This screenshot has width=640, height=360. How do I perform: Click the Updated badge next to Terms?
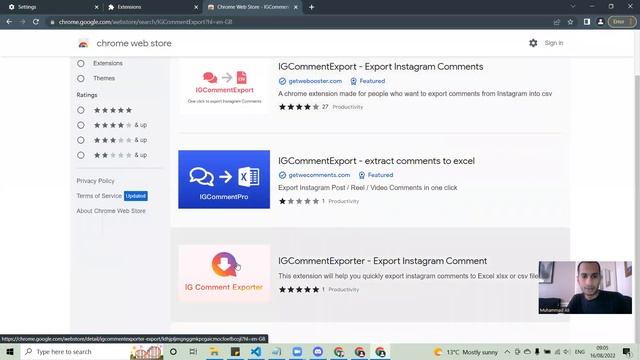click(x=136, y=196)
